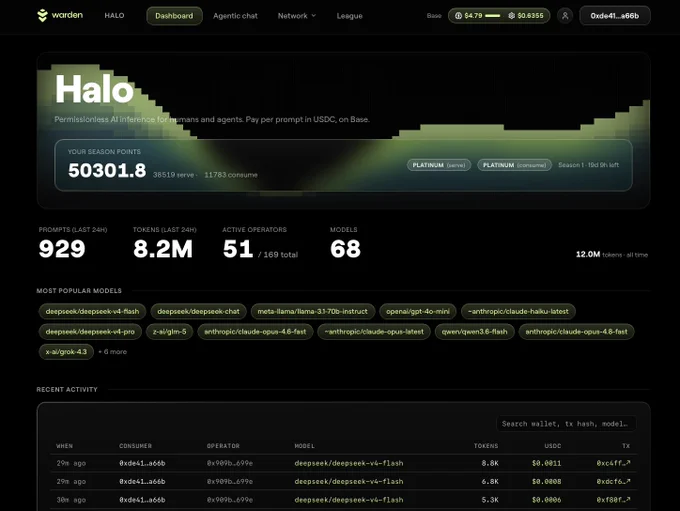Select meta-llama/llama-3.1-70b-instruct chip

[x=312, y=311]
